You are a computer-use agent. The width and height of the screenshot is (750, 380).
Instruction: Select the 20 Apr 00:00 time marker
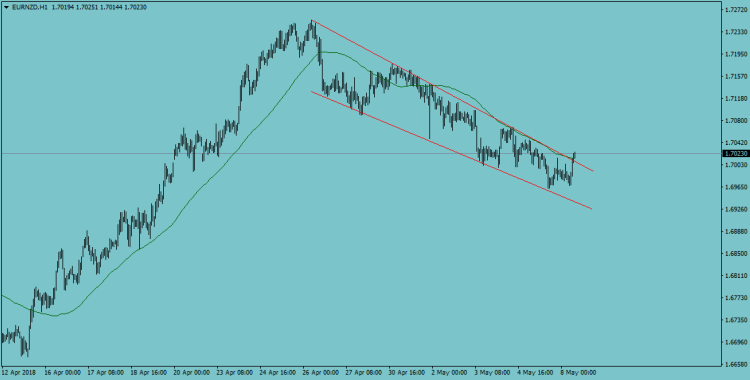pos(191,372)
